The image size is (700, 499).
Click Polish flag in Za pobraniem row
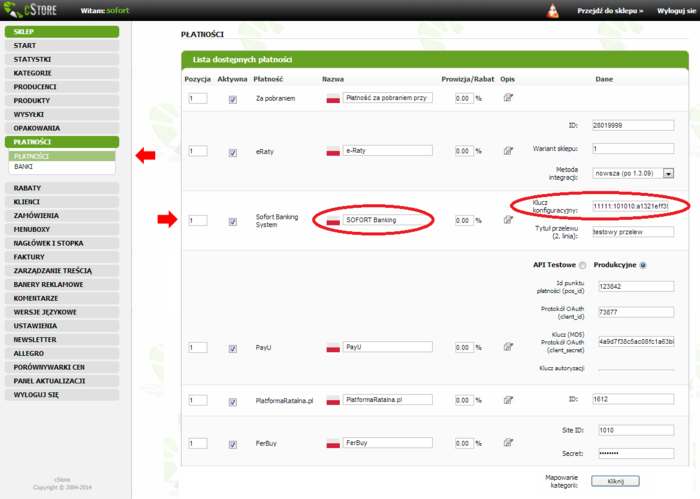[x=333, y=98]
